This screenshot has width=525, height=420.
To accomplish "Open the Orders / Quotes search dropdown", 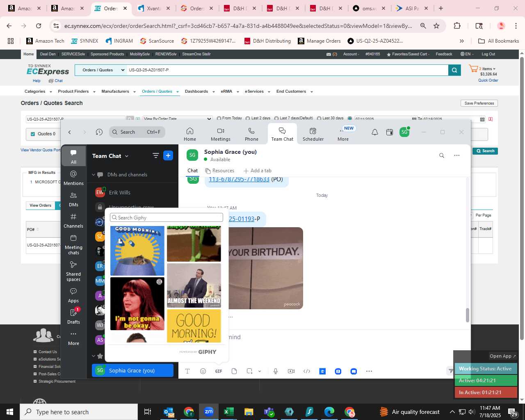I will coord(101,70).
